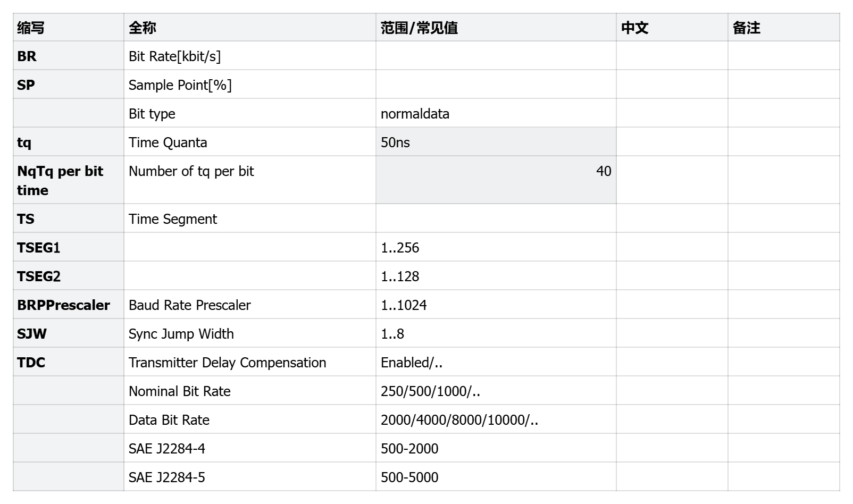
Task: Click the 范围/常见值 header cell
Action: point(496,28)
